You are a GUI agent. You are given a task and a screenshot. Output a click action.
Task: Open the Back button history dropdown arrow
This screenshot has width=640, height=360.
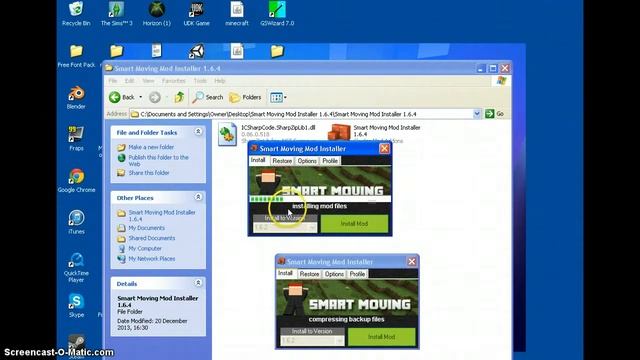[141, 97]
